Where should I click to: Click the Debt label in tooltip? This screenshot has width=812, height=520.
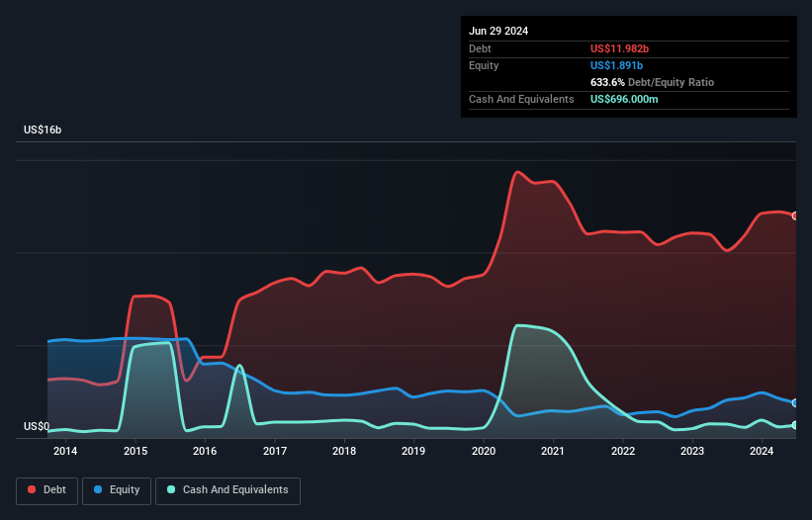[480, 48]
